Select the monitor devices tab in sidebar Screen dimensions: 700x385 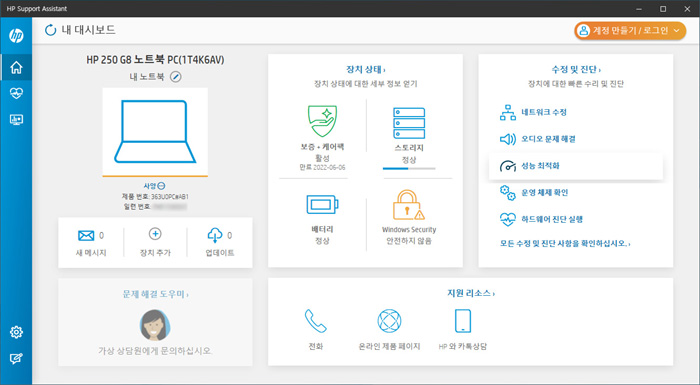tap(16, 120)
